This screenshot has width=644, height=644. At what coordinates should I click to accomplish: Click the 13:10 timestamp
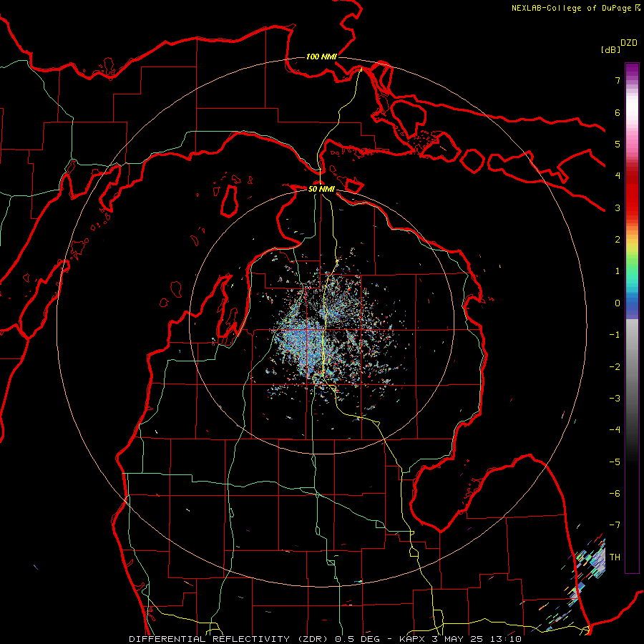(x=507, y=639)
